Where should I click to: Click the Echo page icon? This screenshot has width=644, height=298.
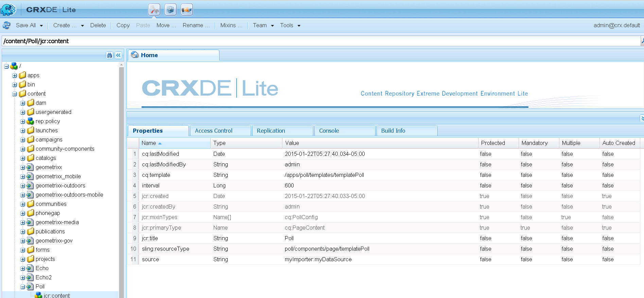pos(30,268)
